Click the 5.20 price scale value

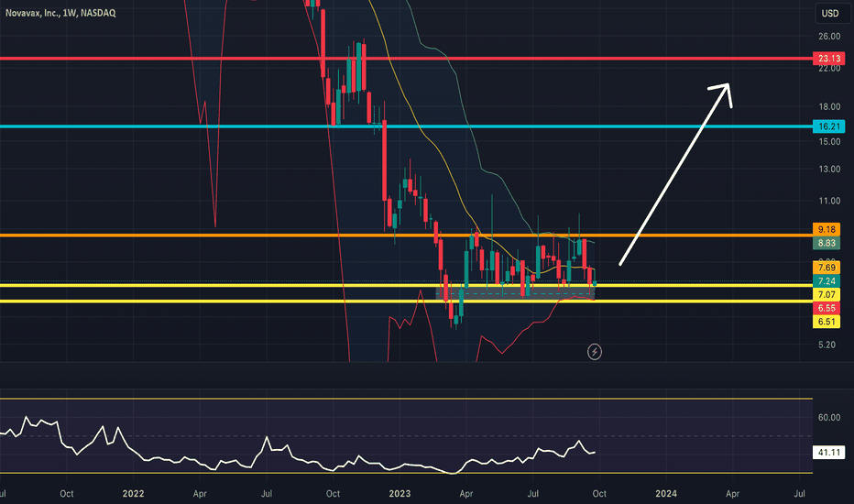tap(827, 345)
